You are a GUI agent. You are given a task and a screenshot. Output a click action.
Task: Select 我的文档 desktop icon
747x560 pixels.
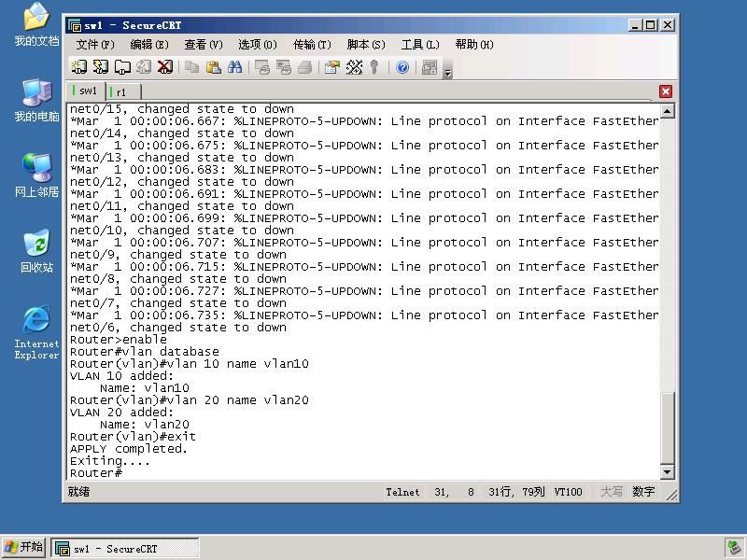(36, 25)
